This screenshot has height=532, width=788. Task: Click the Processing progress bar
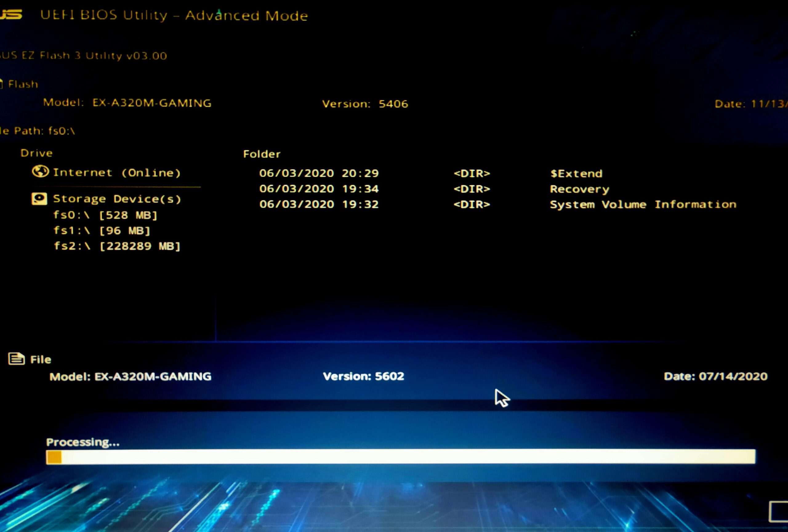coord(401,457)
